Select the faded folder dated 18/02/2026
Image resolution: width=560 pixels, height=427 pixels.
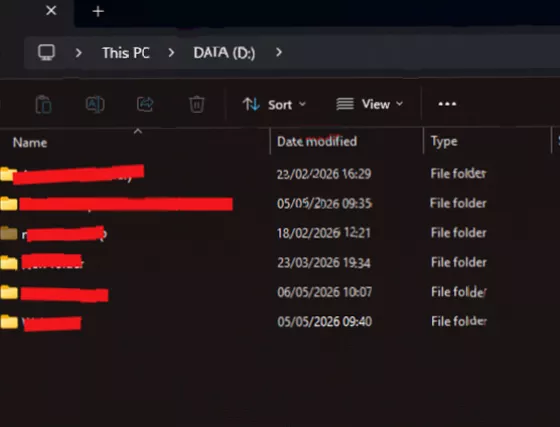pyautogui.click(x=9, y=233)
